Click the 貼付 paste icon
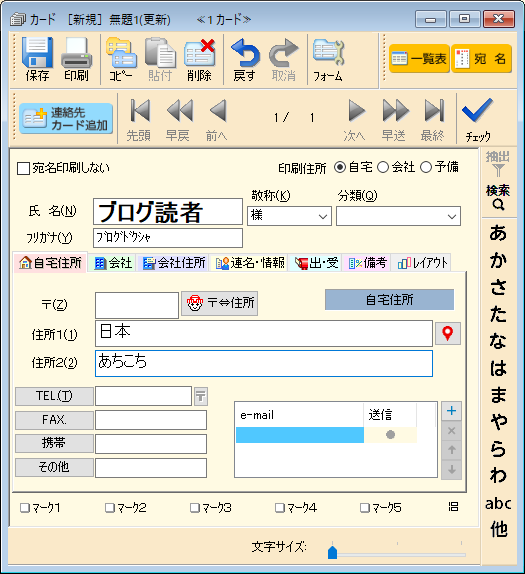 point(160,59)
